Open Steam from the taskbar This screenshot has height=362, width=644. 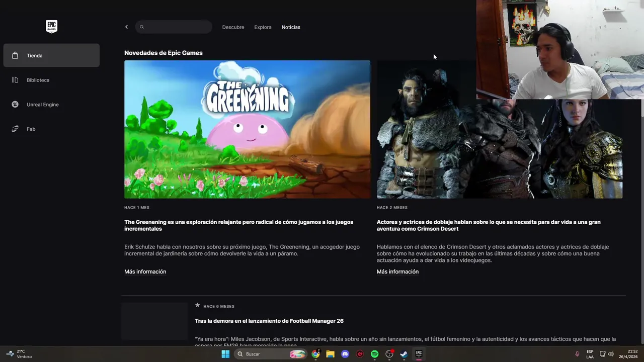pos(404,354)
